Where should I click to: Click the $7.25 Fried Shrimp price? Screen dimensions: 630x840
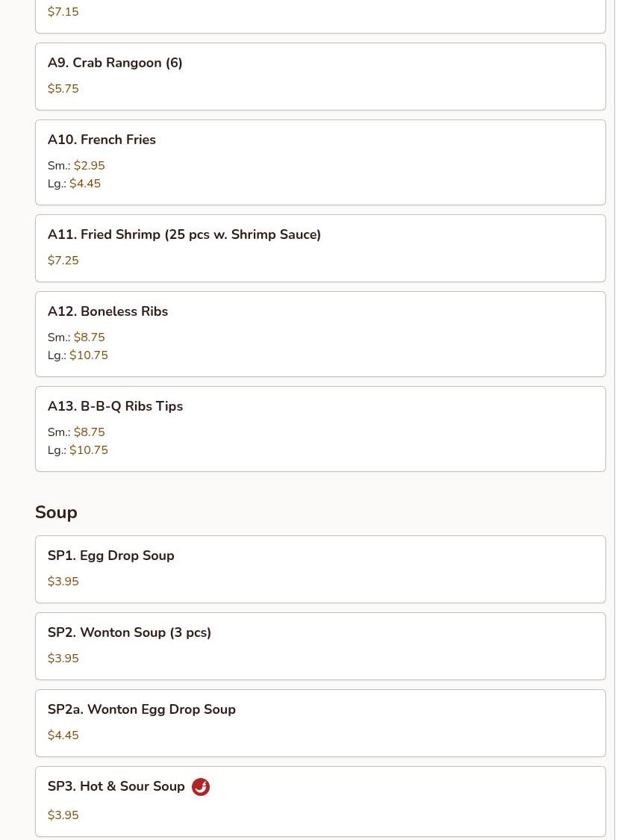click(63, 261)
